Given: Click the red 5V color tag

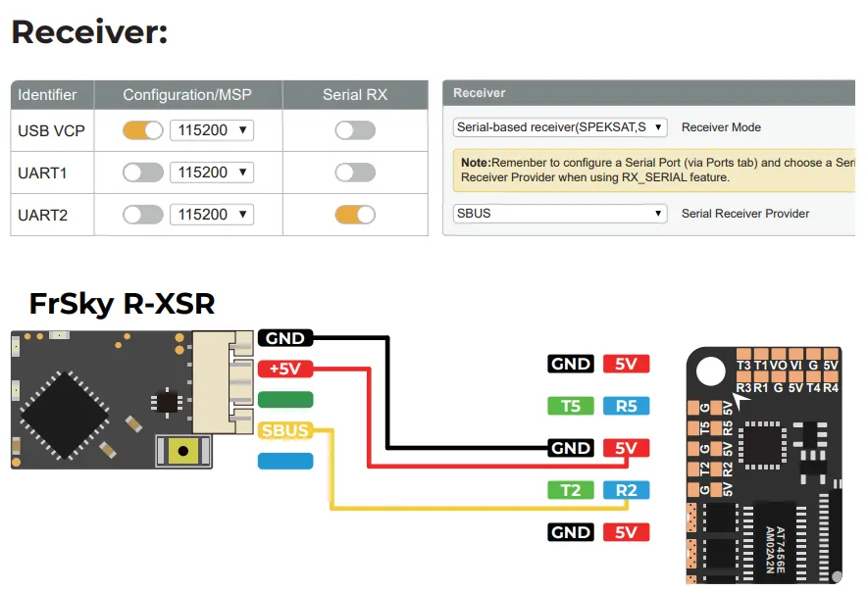Looking at the screenshot, I should 626,363.
